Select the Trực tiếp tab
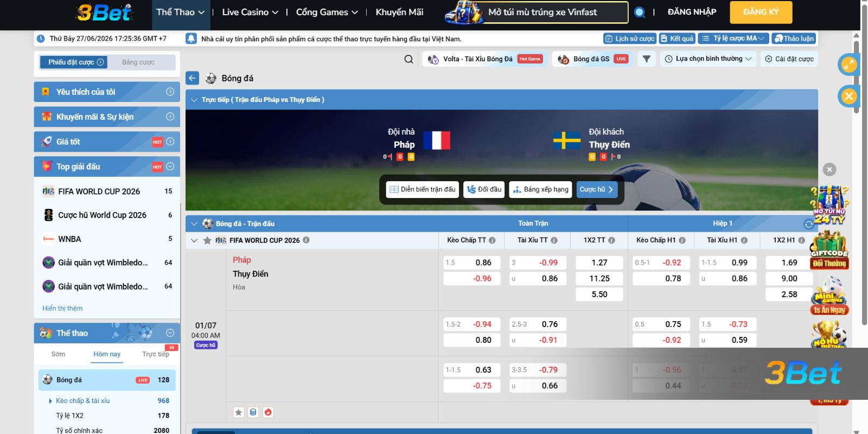Screen dimensions: 868x434 (x=156, y=354)
